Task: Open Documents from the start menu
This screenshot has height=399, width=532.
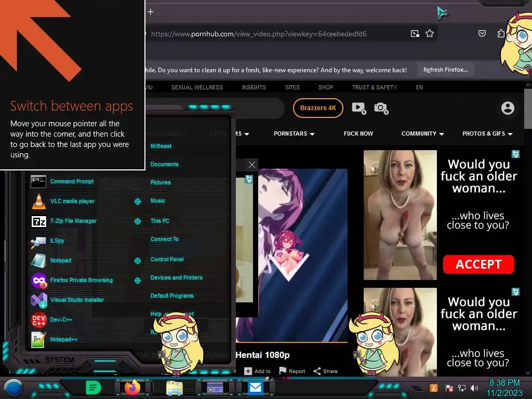Action: pos(164,164)
